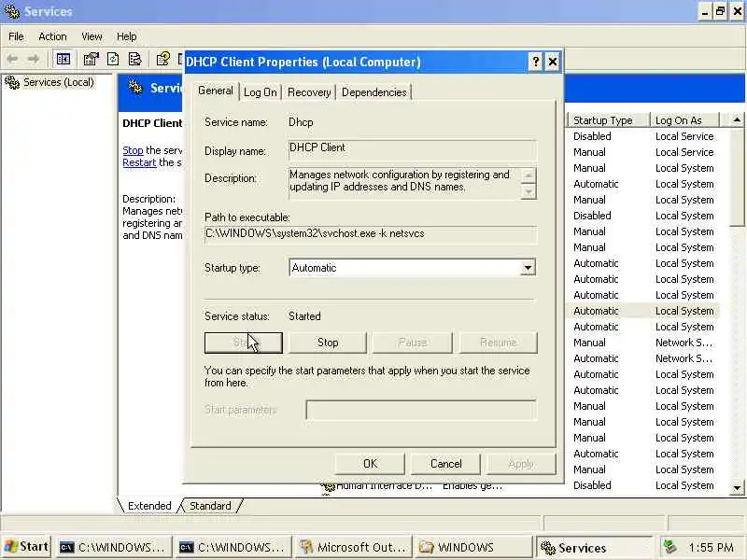Open the Windows Start button
This screenshot has width=747, height=560.
[x=27, y=547]
